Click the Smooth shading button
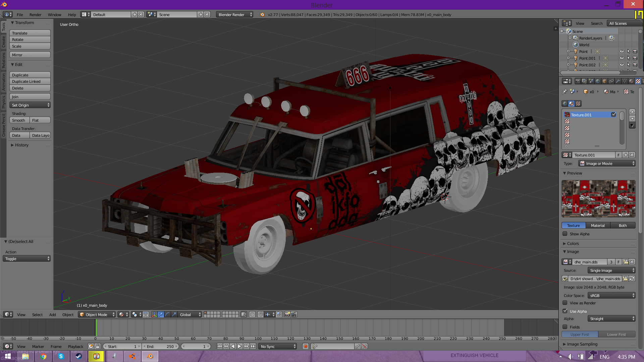Image resolution: width=644 pixels, height=362 pixels. 19,120
